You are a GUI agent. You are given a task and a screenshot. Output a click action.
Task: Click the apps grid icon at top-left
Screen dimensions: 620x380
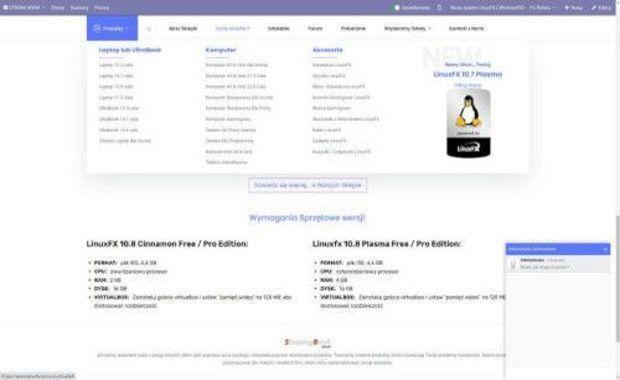6,7
